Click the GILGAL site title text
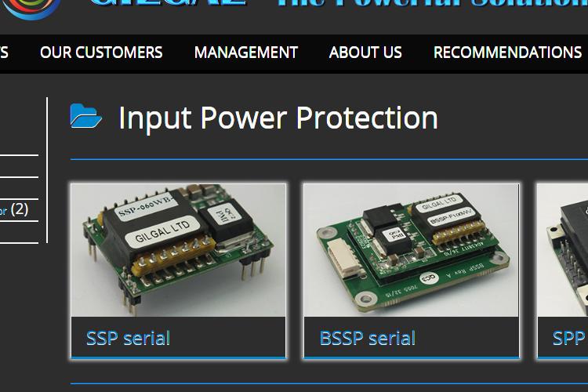 point(168,3)
